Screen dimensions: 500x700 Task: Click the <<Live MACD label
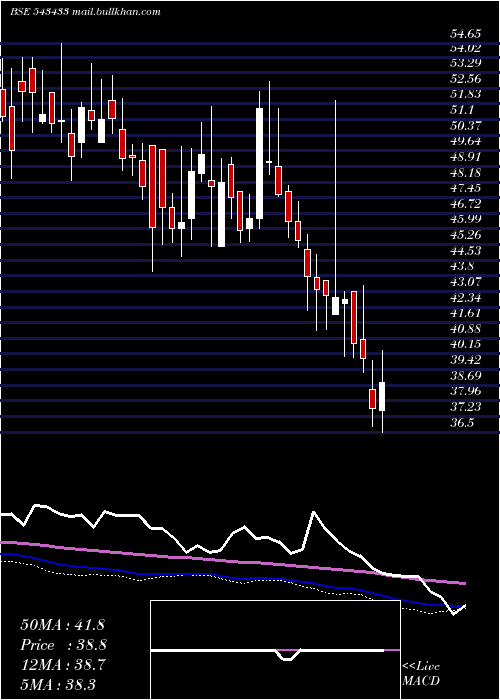[421, 674]
